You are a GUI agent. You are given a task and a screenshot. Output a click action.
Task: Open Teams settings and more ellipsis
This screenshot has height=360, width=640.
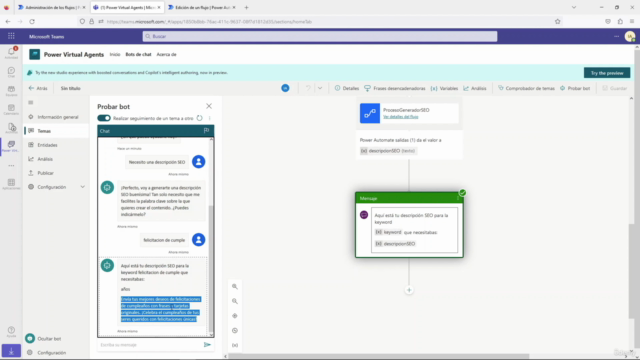[616, 36]
